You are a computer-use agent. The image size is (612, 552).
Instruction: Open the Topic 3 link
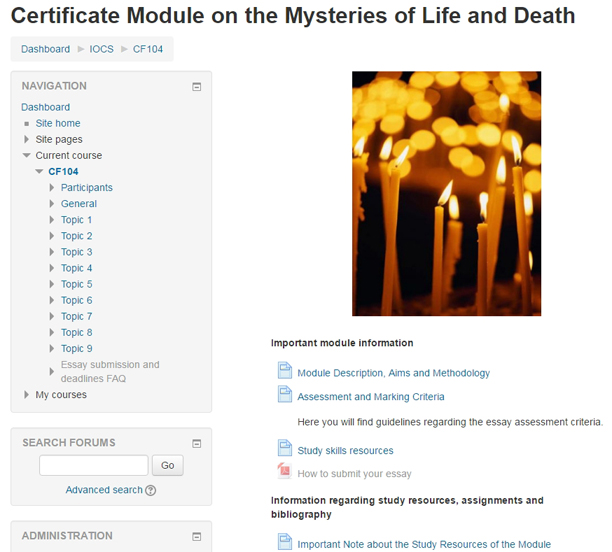click(x=76, y=252)
